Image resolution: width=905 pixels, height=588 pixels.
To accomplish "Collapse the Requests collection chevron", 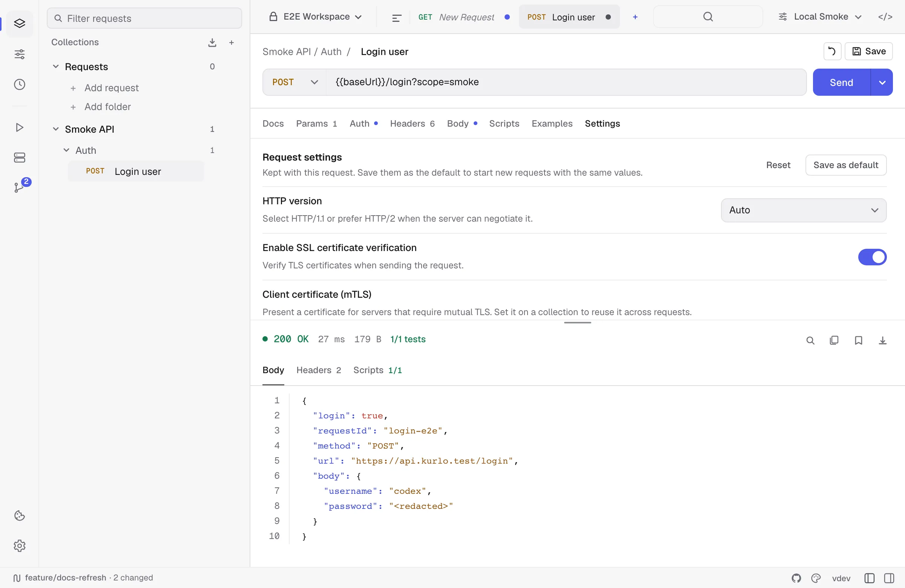I will click(55, 66).
